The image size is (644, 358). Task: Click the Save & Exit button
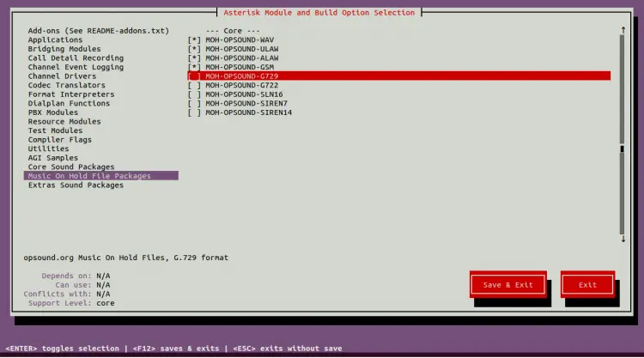pyautogui.click(x=508, y=284)
